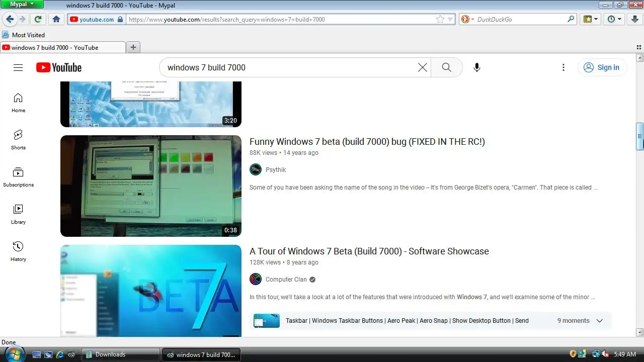Submit the YouTube search with magnifier button
Viewport: 644px width, 362px height.
pos(447,67)
